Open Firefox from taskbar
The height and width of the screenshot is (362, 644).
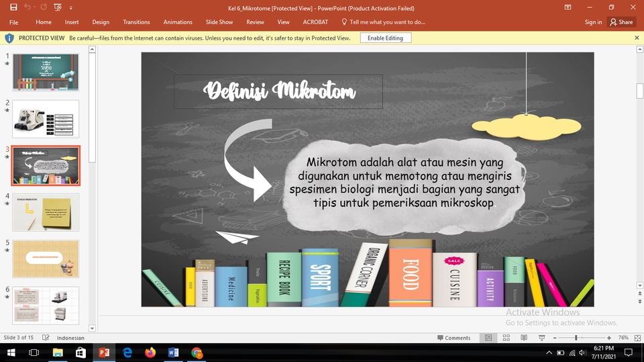[x=150, y=353]
